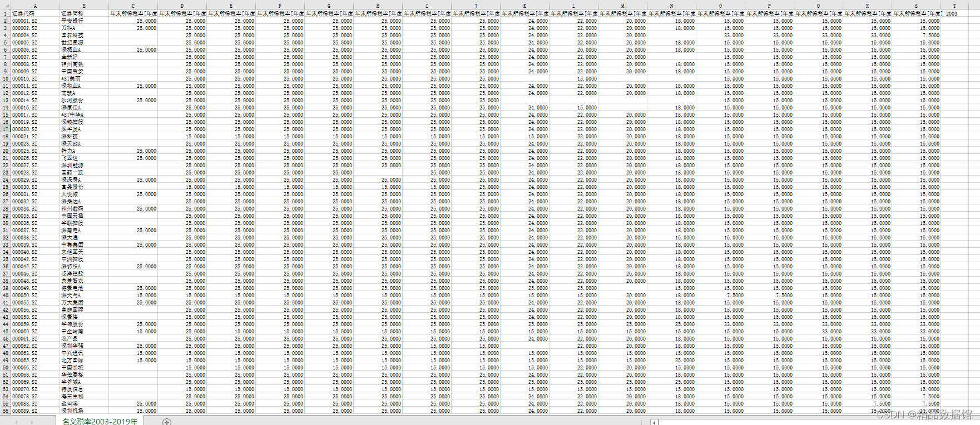
Task: Select cell 000002.SZ
Action: 36,28
